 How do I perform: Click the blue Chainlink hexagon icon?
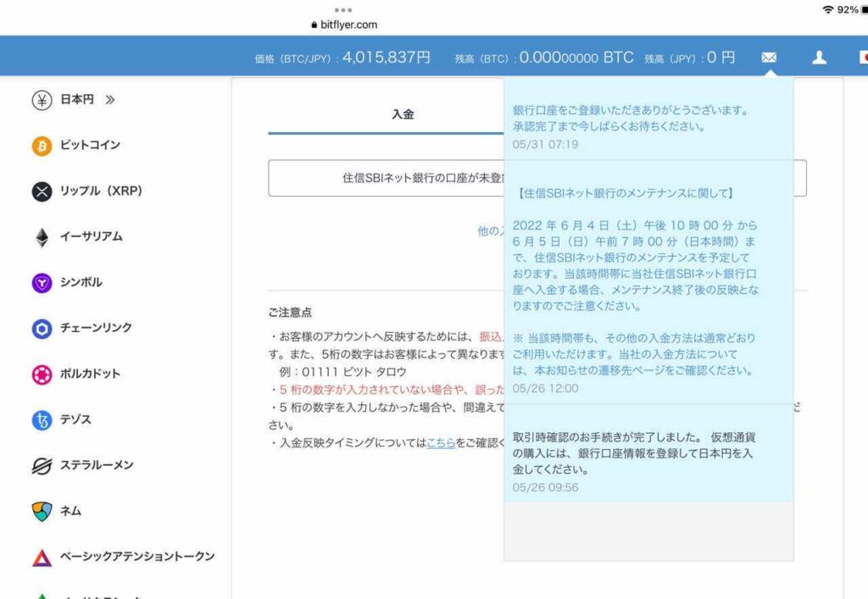[x=42, y=329]
